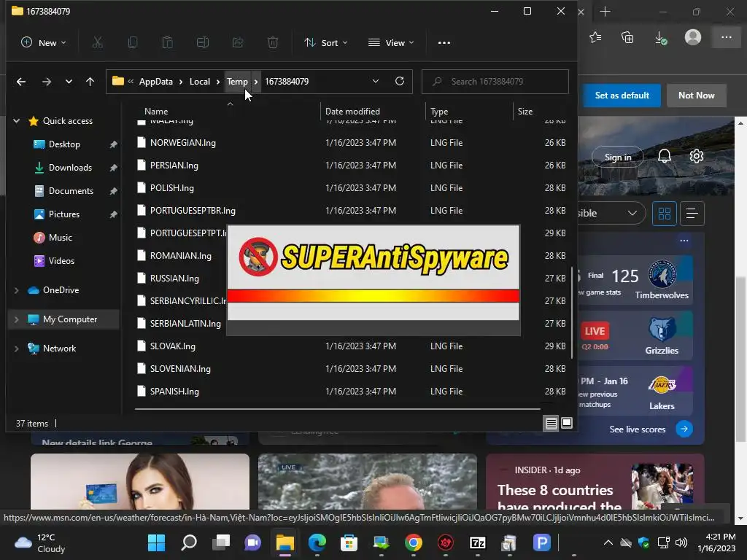Expand the OneDrive tree node
The width and height of the screenshot is (747, 560).
tap(16, 290)
